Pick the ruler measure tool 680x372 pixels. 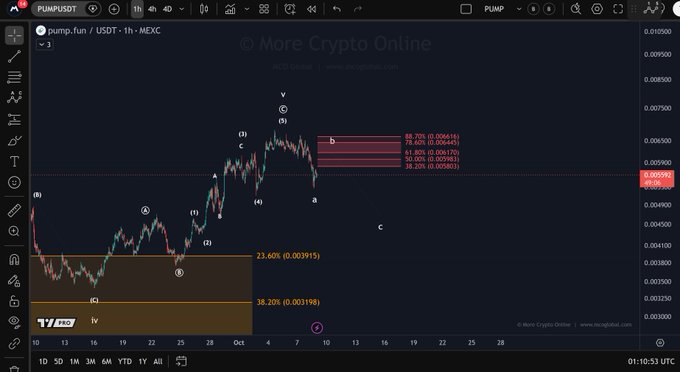(x=14, y=211)
